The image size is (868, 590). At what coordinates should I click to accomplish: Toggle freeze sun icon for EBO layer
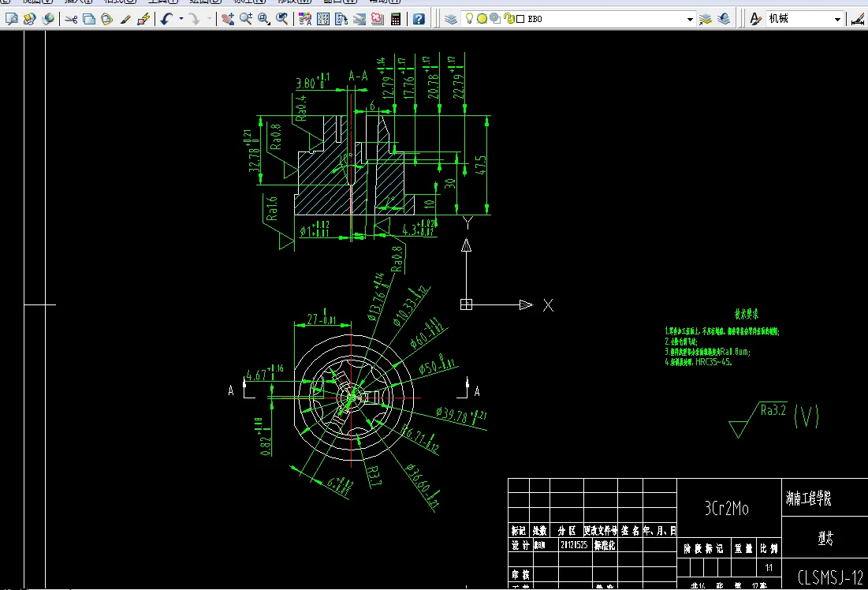[482, 19]
